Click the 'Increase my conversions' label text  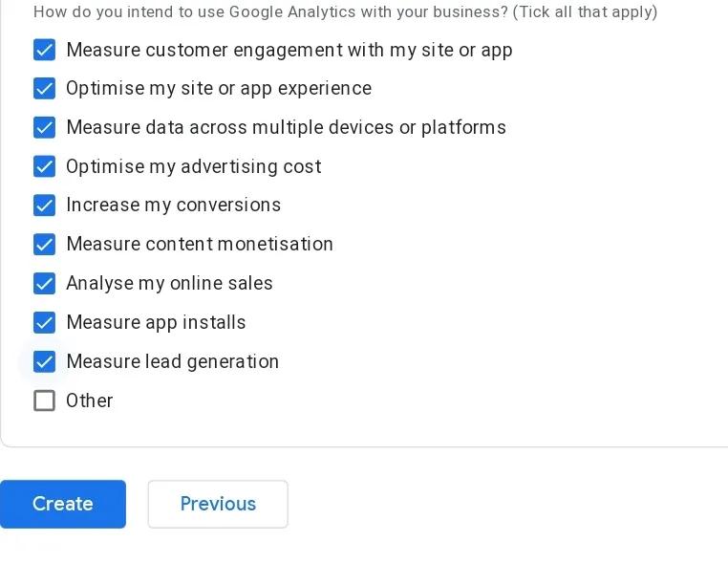tap(173, 206)
